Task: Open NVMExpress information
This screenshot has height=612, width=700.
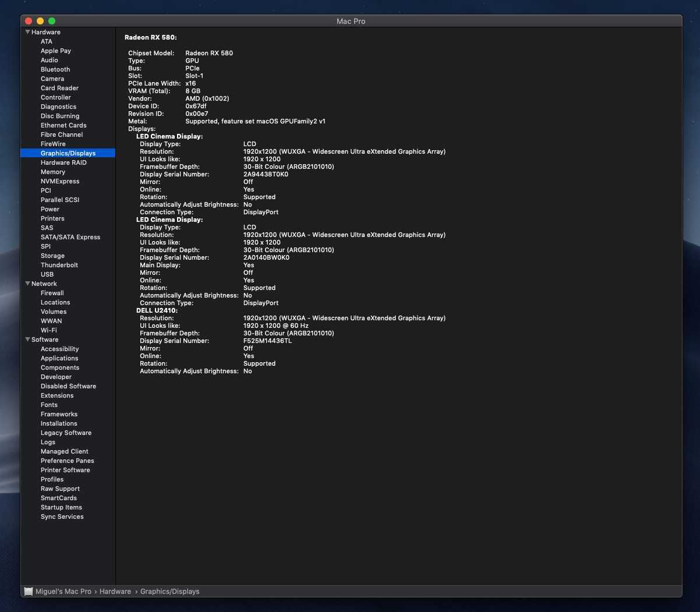Action: 60,181
